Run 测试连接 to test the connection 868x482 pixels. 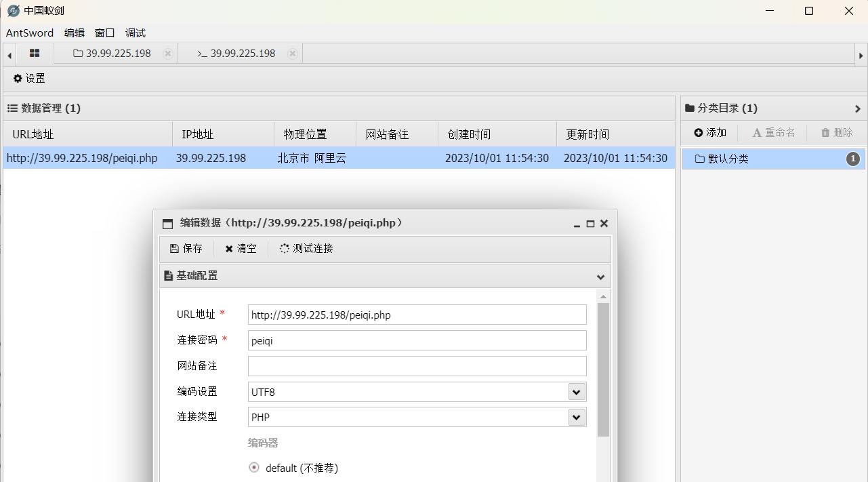click(305, 248)
